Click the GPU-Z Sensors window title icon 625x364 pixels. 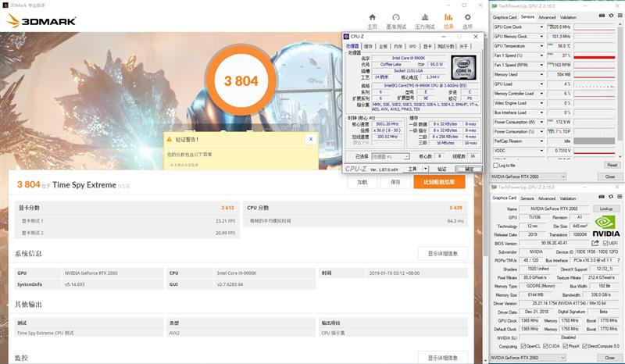495,6
